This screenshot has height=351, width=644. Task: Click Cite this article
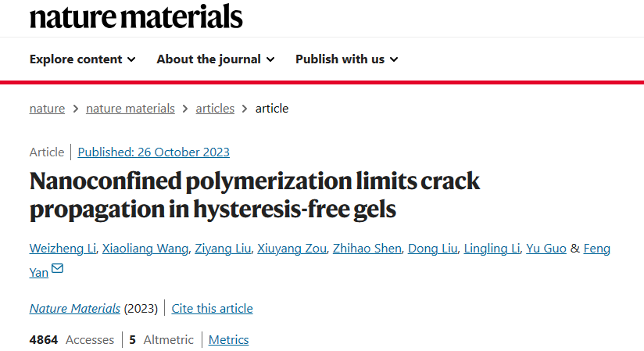212,308
